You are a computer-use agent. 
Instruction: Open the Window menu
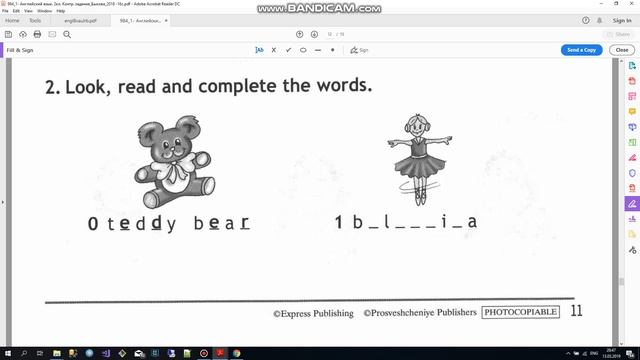44,11
